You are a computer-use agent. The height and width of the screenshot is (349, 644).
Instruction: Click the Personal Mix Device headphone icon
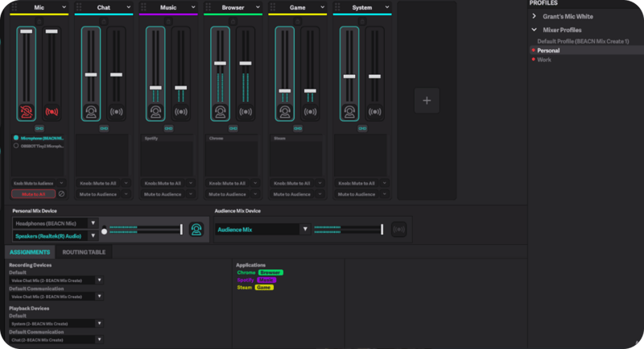click(x=196, y=230)
